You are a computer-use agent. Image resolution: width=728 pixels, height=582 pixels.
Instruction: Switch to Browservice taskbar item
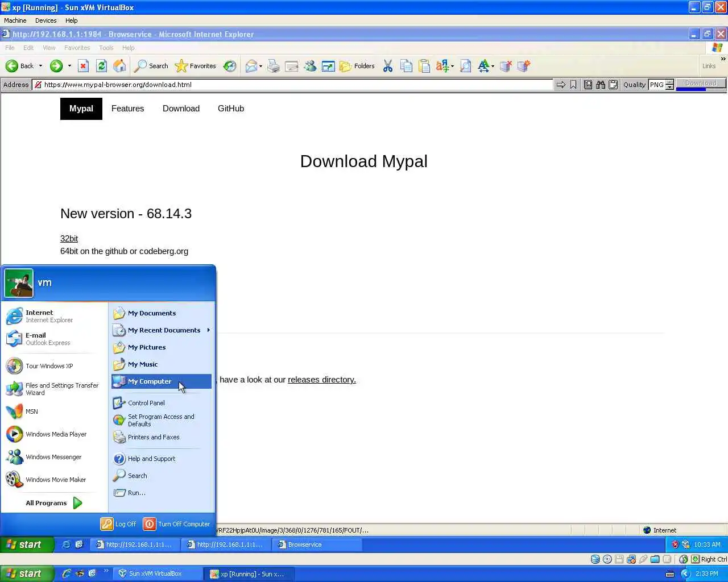[317, 544]
